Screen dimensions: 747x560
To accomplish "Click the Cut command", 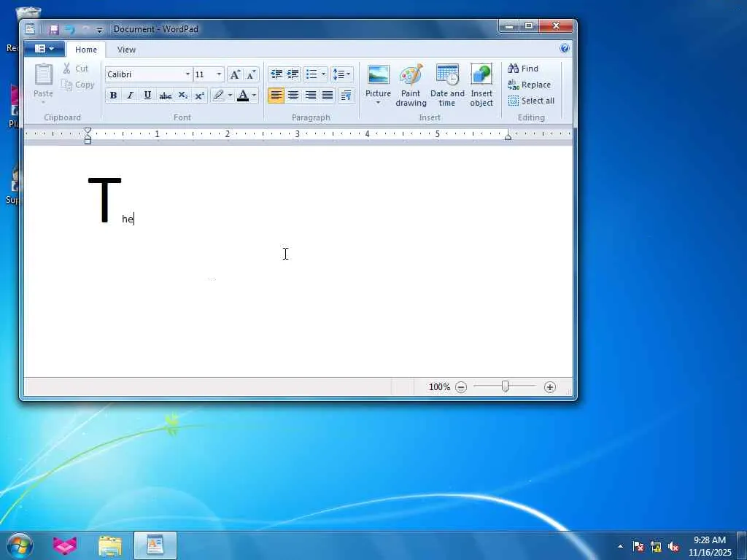I will tap(76, 69).
